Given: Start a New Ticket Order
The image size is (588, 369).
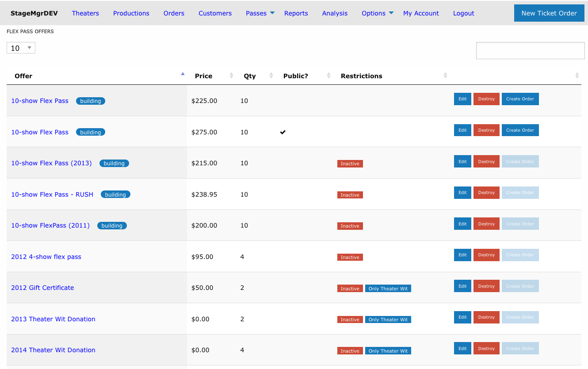Looking at the screenshot, I should 549,13.
